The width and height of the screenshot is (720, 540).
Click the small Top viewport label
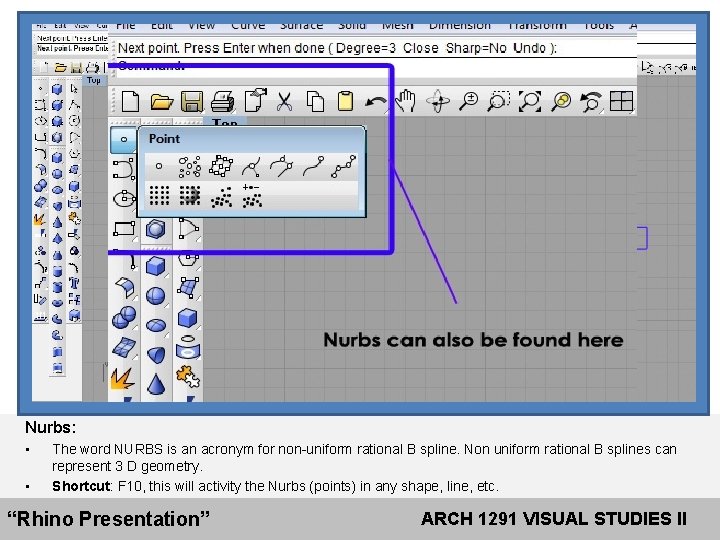tap(94, 80)
